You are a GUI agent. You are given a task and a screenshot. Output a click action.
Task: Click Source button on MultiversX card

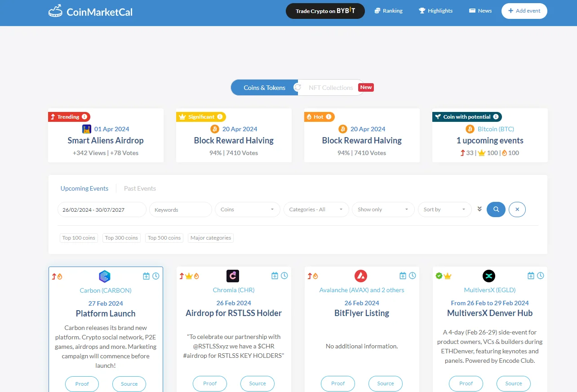(x=514, y=383)
